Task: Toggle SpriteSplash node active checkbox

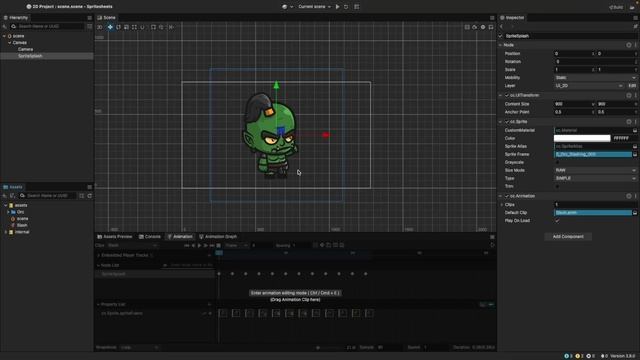Action: (x=501, y=36)
